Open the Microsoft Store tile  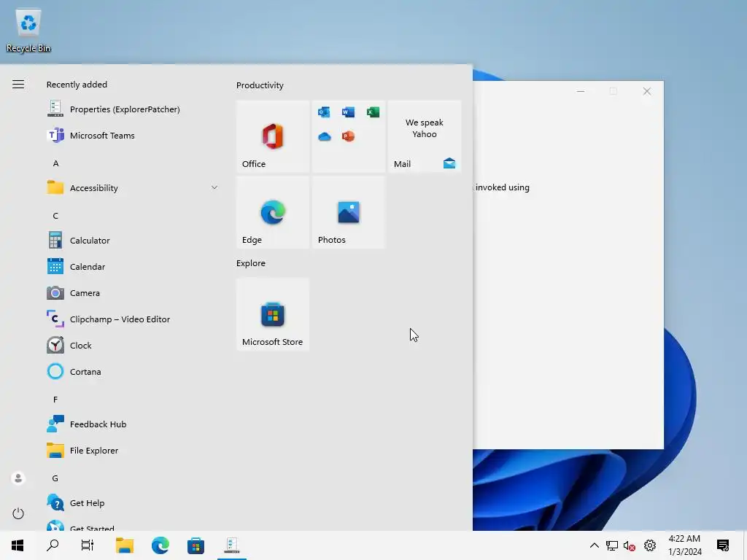(273, 314)
